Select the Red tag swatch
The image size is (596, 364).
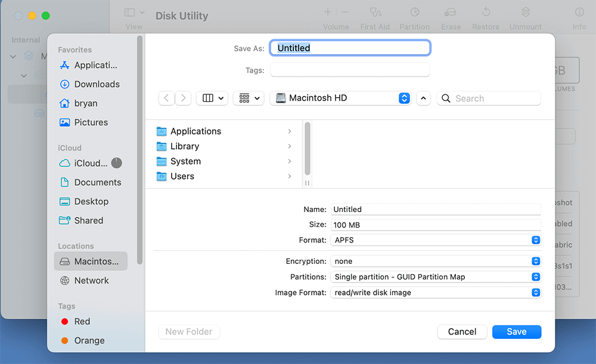pyautogui.click(x=66, y=321)
